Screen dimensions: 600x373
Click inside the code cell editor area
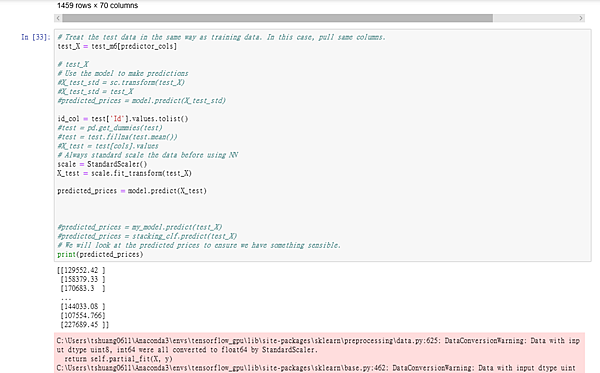click(323, 145)
